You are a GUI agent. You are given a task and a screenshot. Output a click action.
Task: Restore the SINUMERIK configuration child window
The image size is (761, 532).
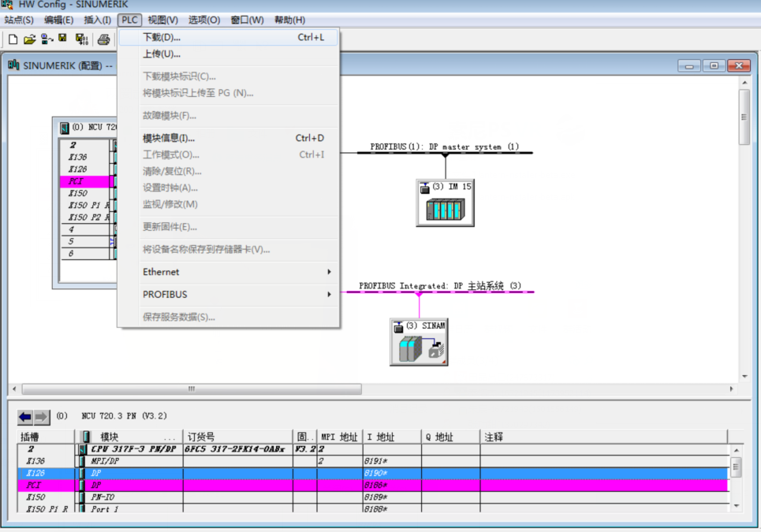click(x=714, y=65)
